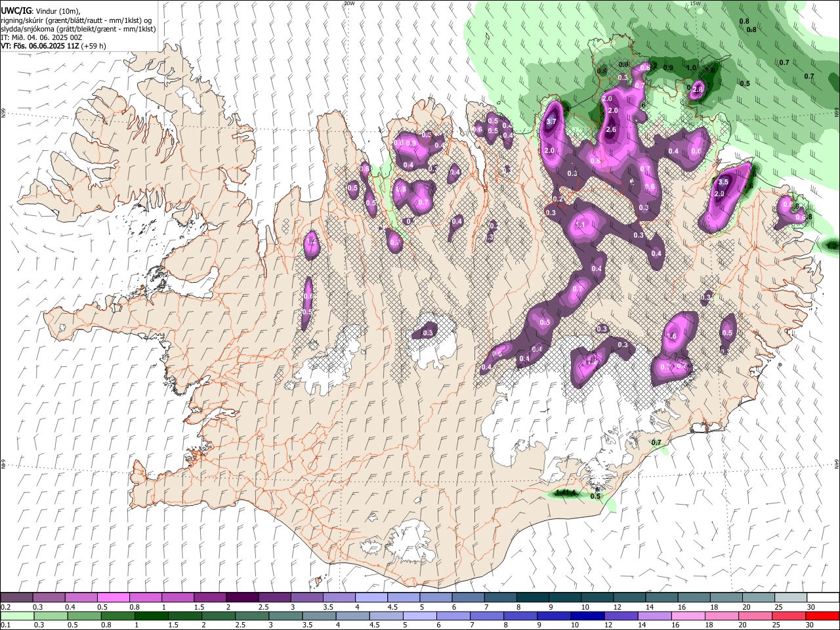The image size is (840, 630).
Task: Click darkest purple snow swatch between 2 and 2.5
Action: (241, 598)
